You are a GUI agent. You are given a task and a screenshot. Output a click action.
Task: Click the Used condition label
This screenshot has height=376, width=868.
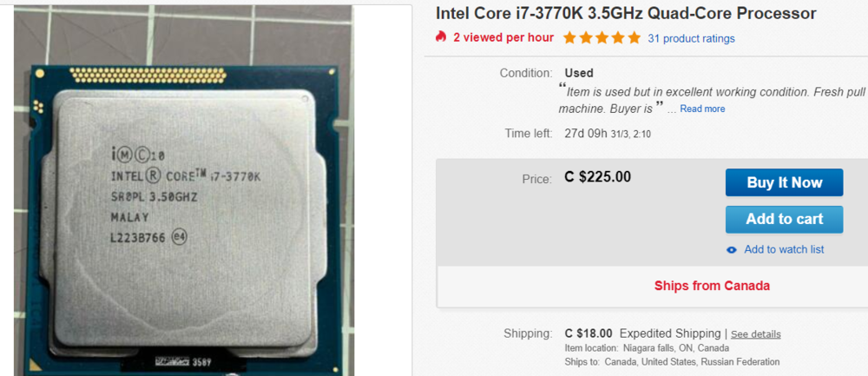579,73
